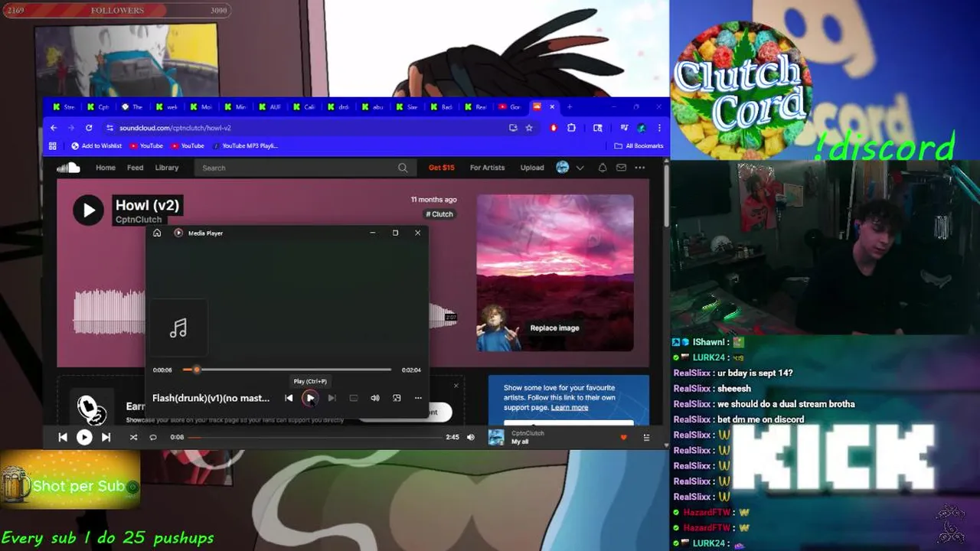Open the Chrome three-dot menu
The image size is (980, 551).
coord(659,128)
